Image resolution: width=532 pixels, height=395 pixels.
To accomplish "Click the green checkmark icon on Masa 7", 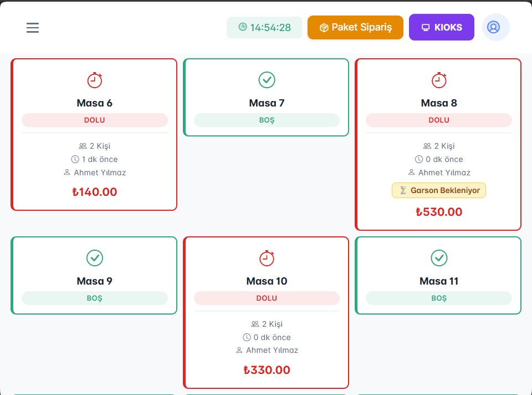I will pyautogui.click(x=267, y=80).
